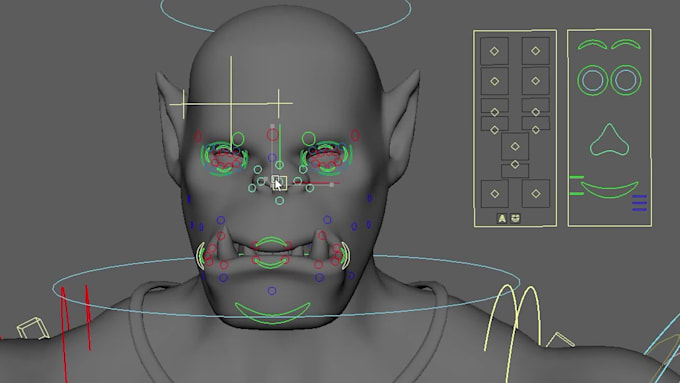Screen dimensions: 680x383
Task: Select the right green eye ring in the face panel
Action: [x=626, y=80]
